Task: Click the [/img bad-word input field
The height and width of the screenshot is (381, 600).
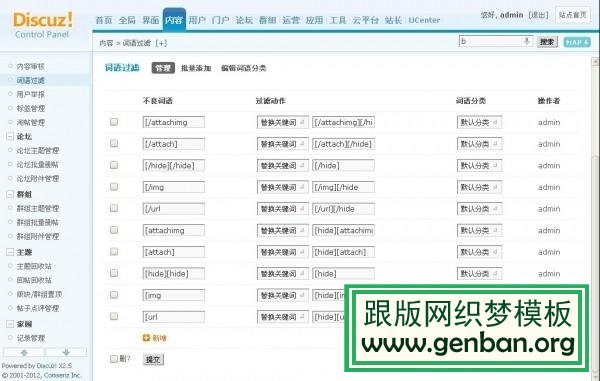Action: (174, 187)
